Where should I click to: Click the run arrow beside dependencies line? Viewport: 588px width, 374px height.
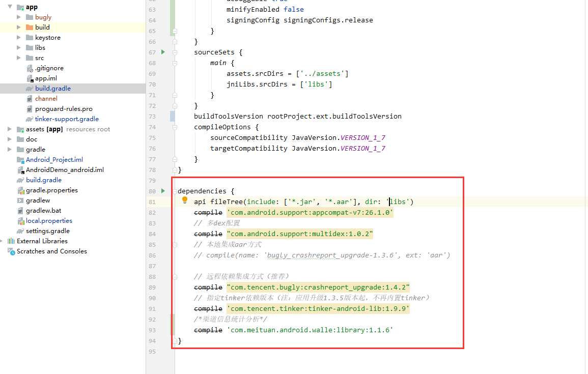click(x=163, y=191)
